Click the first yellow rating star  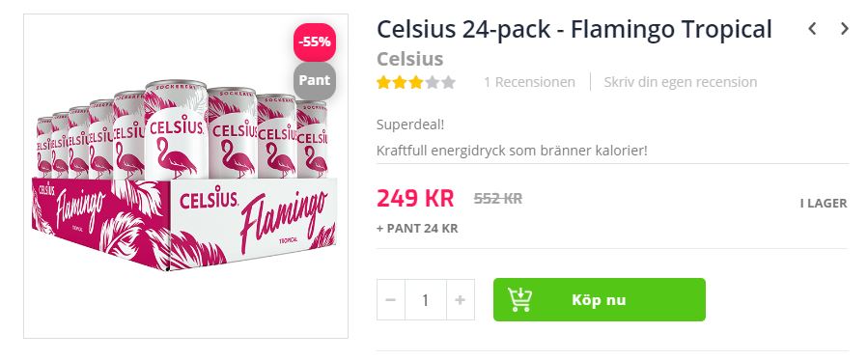pos(383,83)
